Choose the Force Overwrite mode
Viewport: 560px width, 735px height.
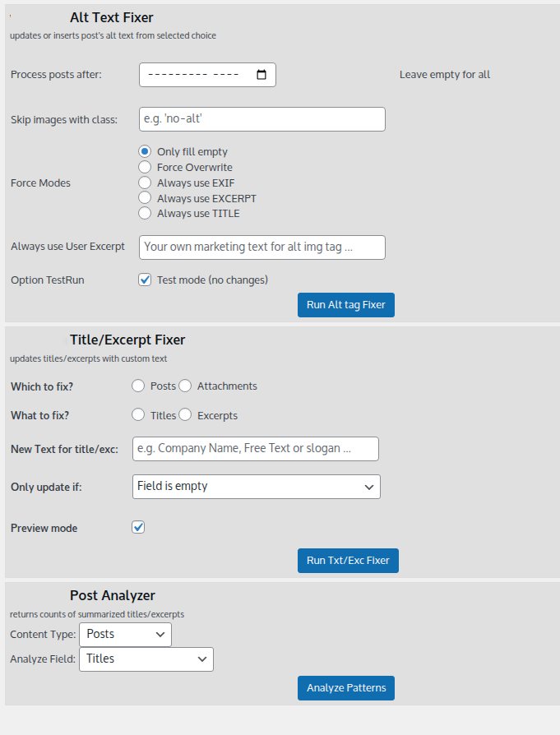click(x=145, y=167)
